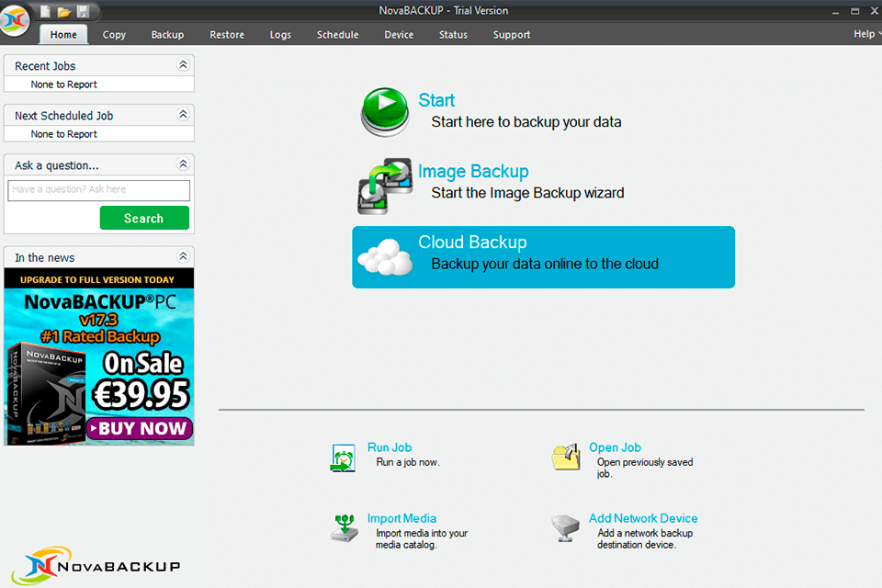This screenshot has height=588, width=882.
Task: Click the Run Job icon
Action: (x=342, y=458)
